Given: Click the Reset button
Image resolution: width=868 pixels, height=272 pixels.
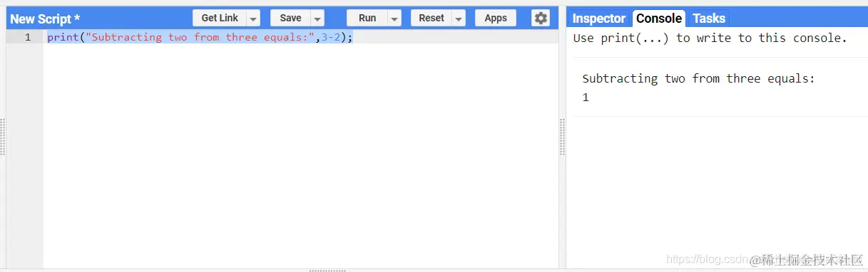Looking at the screenshot, I should 432,19.
